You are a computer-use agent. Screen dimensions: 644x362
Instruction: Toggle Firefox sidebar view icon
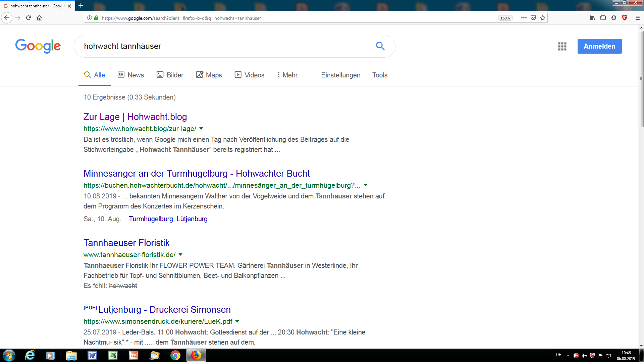[603, 18]
